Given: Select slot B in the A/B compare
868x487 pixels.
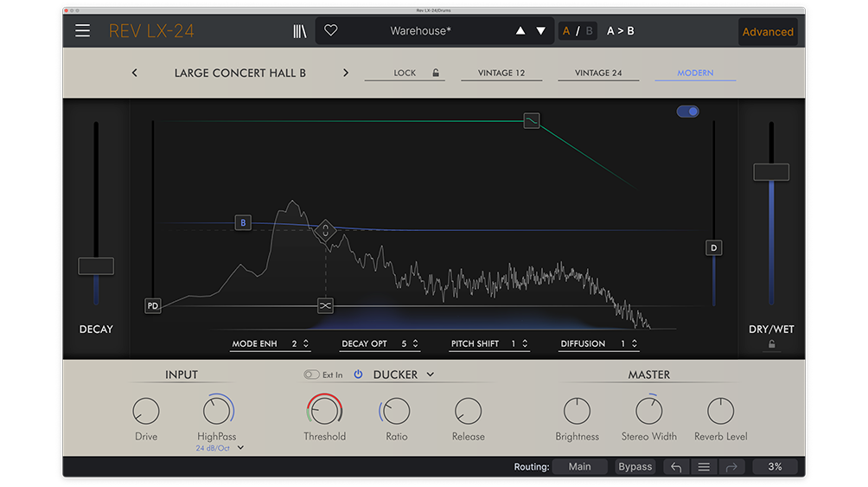Looking at the screenshot, I should 589,31.
